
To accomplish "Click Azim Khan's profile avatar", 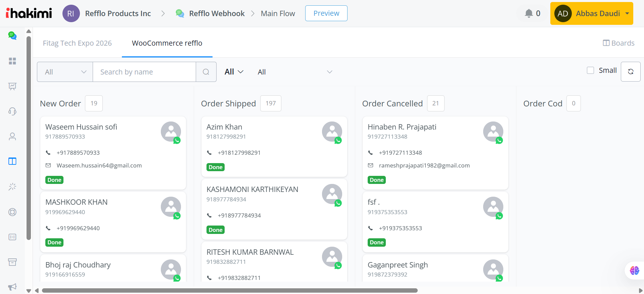I will pos(332,132).
